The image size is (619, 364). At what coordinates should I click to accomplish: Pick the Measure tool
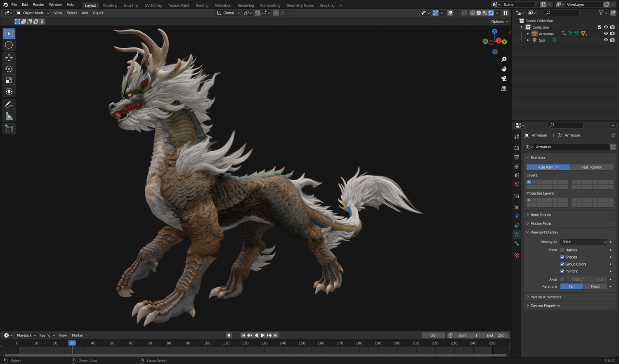click(x=9, y=116)
